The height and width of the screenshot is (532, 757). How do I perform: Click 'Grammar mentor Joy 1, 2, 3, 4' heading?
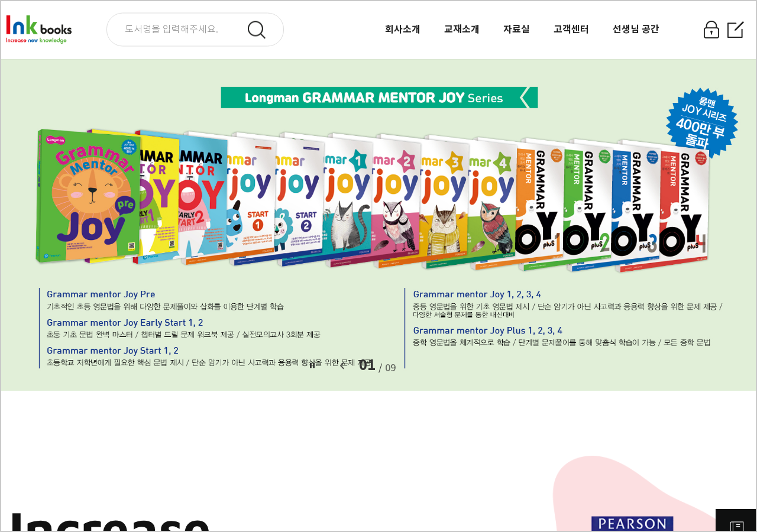[477, 294]
